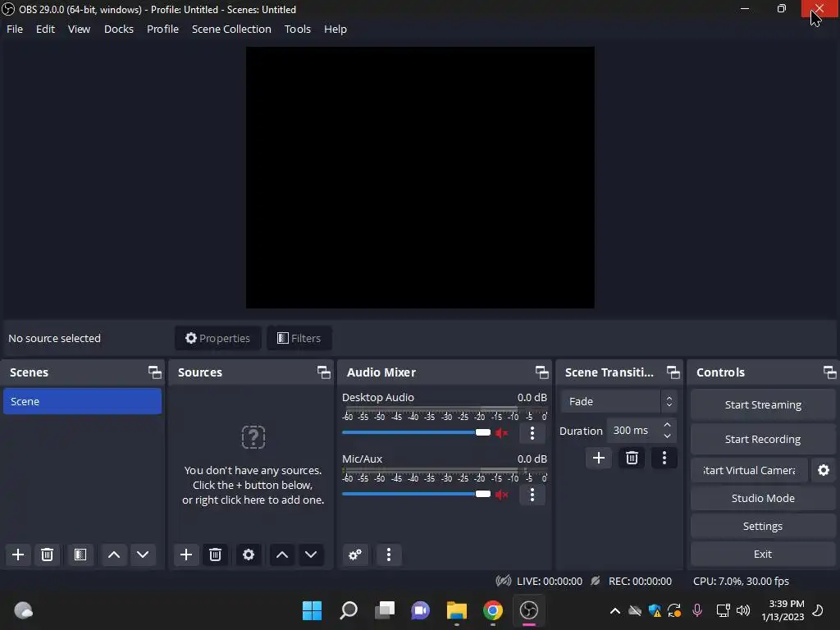
Task: Float the Sources dock icon
Action: pyautogui.click(x=323, y=372)
